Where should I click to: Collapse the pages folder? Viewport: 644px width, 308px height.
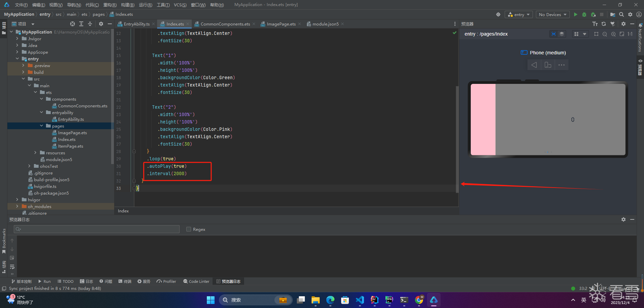click(42, 126)
